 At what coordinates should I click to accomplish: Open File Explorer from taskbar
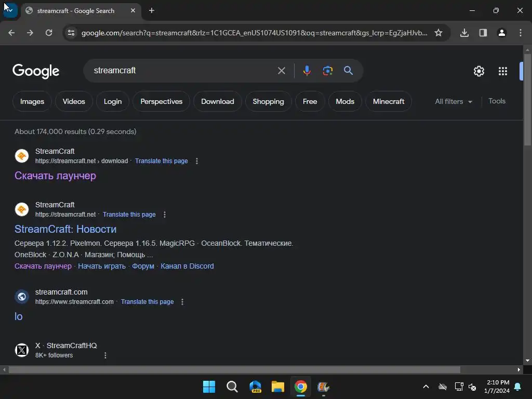click(x=278, y=387)
